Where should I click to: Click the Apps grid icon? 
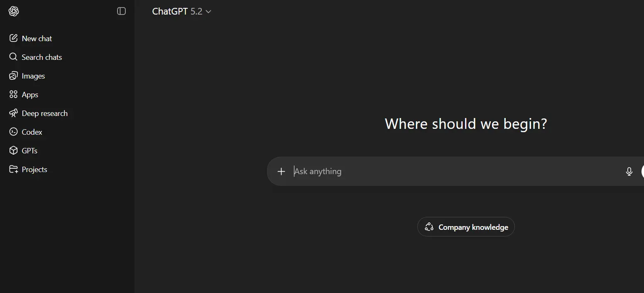pyautogui.click(x=13, y=94)
